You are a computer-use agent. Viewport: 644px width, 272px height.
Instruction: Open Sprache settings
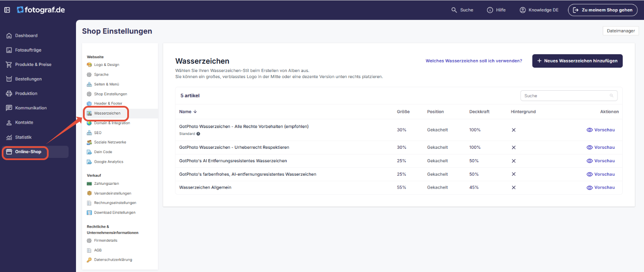tap(101, 75)
